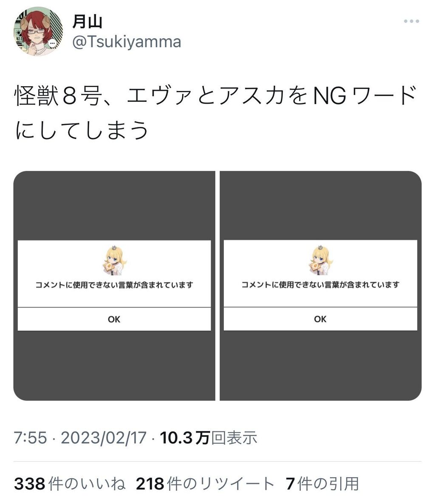Click the right dialog's error message text

(x=321, y=284)
